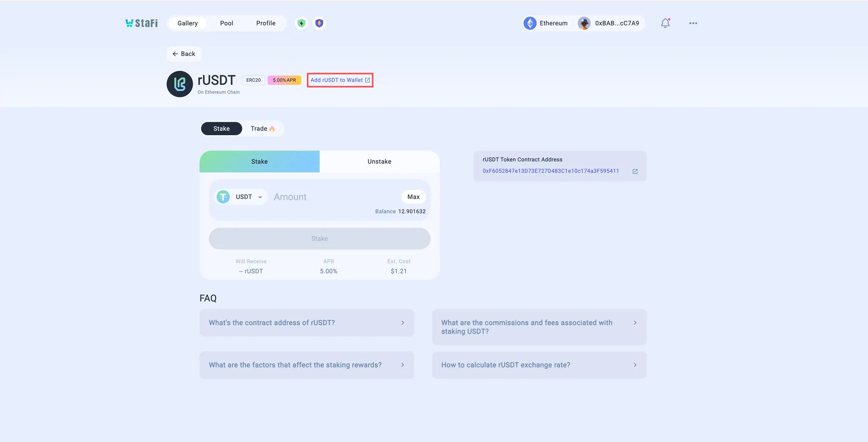This screenshot has height=442, width=868.
Task: Click the wallet avatar icon
Action: click(x=584, y=23)
